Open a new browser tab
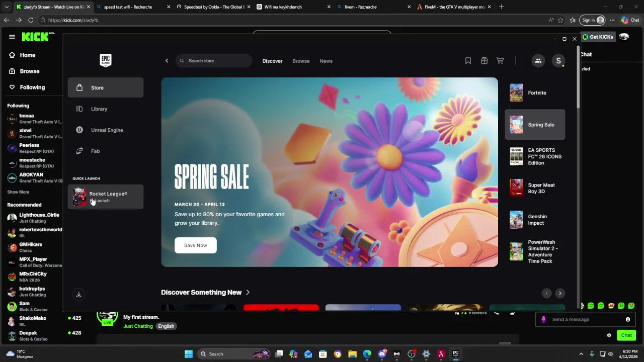This screenshot has width=644, height=362. (x=501, y=7)
